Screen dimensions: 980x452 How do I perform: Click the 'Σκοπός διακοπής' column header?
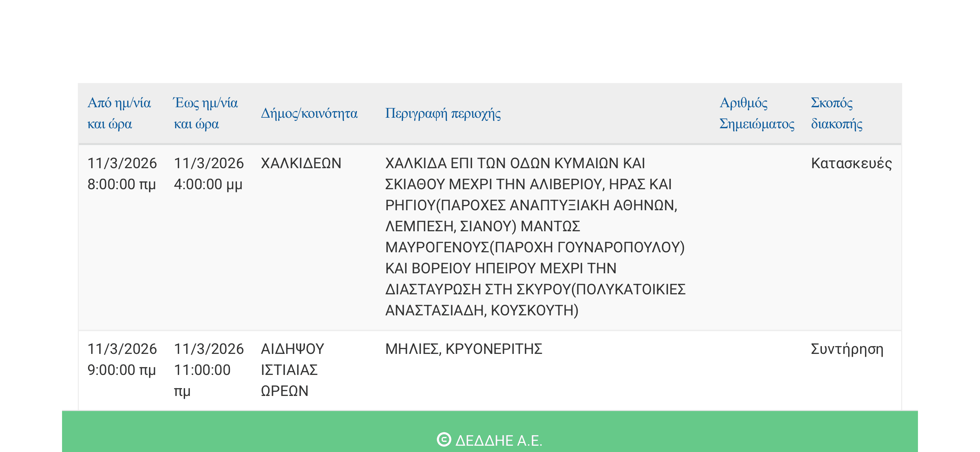tap(836, 113)
